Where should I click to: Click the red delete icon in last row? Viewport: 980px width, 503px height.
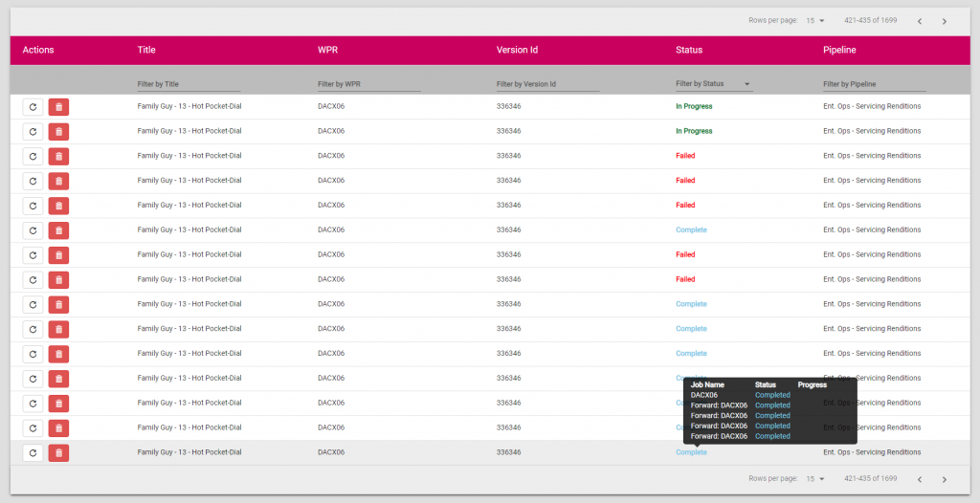(58, 453)
